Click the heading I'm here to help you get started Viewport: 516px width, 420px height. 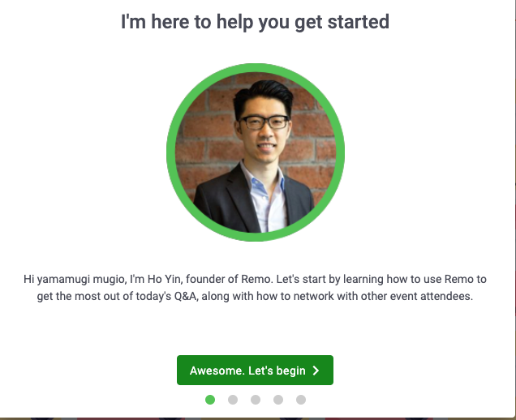coord(255,22)
